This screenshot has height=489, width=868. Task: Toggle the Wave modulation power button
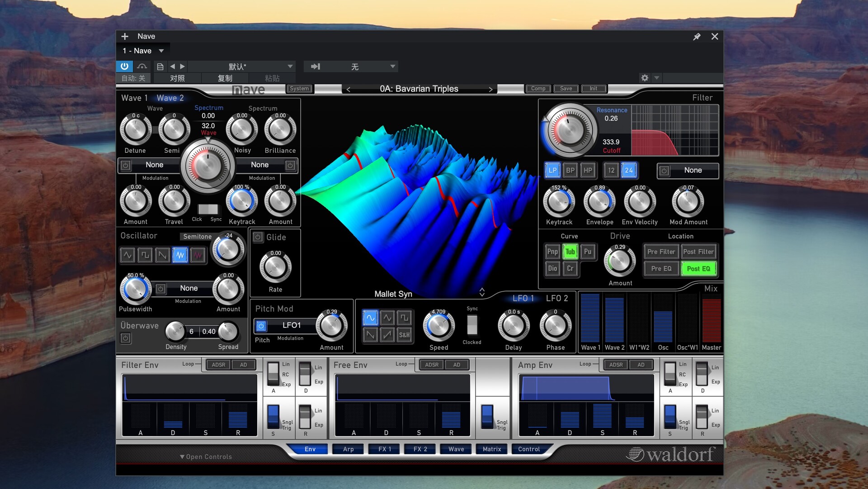pos(126,165)
